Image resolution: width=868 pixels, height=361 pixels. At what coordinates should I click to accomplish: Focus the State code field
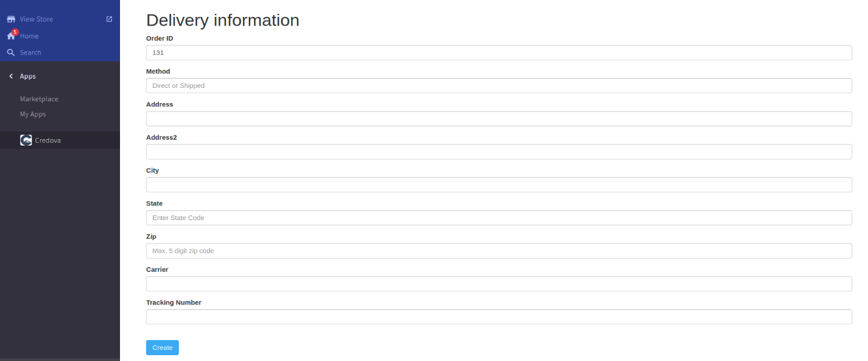(x=499, y=218)
